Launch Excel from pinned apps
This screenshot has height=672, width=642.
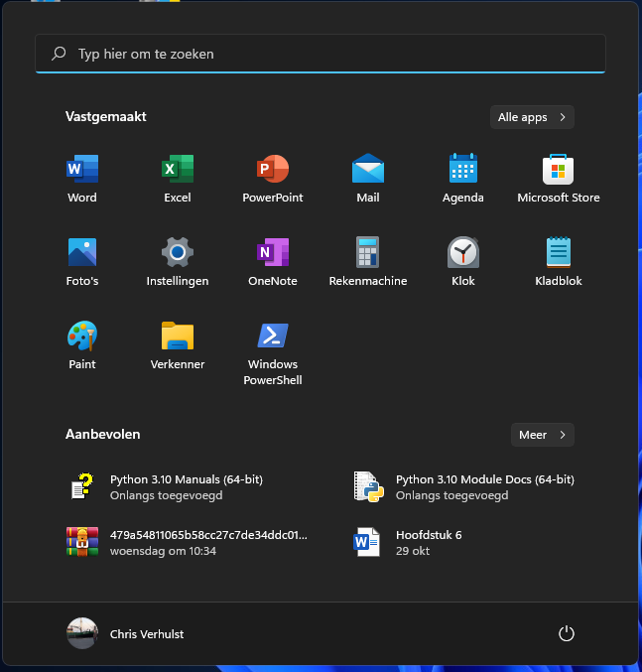point(178,169)
